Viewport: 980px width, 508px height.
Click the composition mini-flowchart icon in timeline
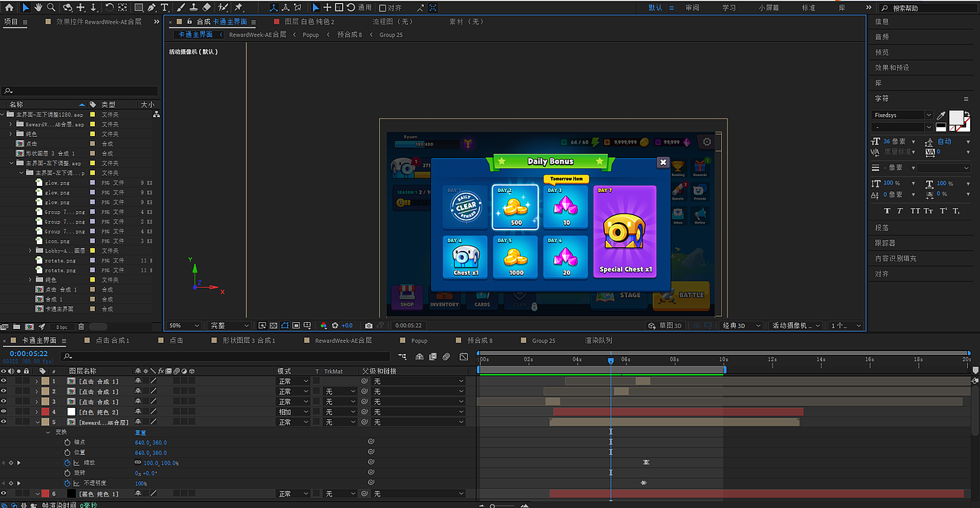coord(402,357)
